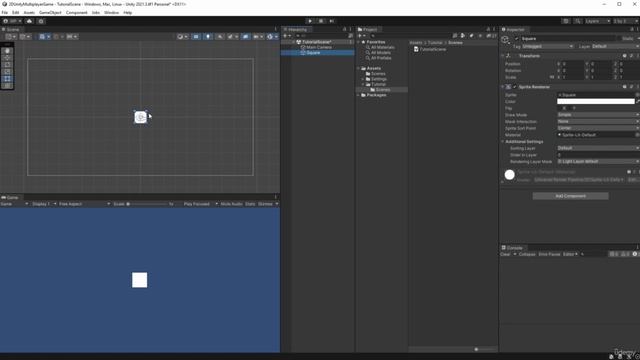Open the Sprite Renderer color swatch
640x360 pixels.
tap(596, 101)
